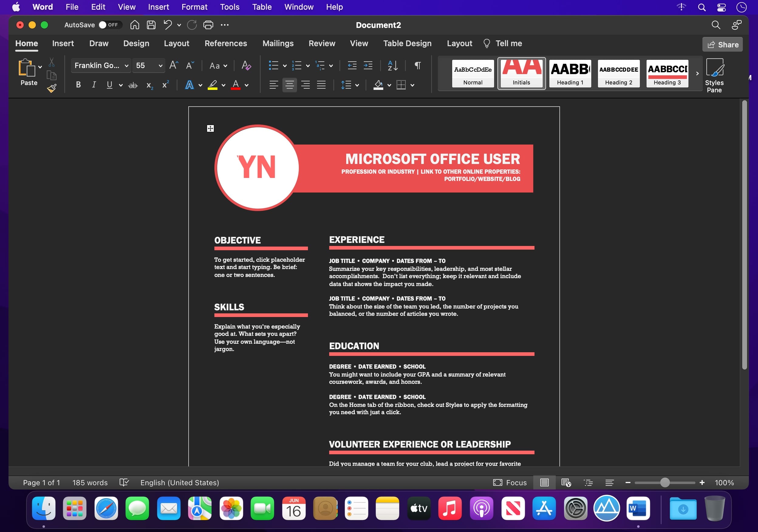Increase indent of the paragraph
The height and width of the screenshot is (532, 758).
(x=368, y=65)
